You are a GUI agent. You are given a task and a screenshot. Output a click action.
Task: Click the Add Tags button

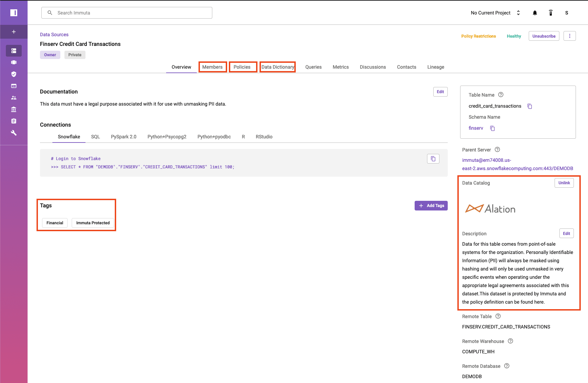(x=431, y=206)
